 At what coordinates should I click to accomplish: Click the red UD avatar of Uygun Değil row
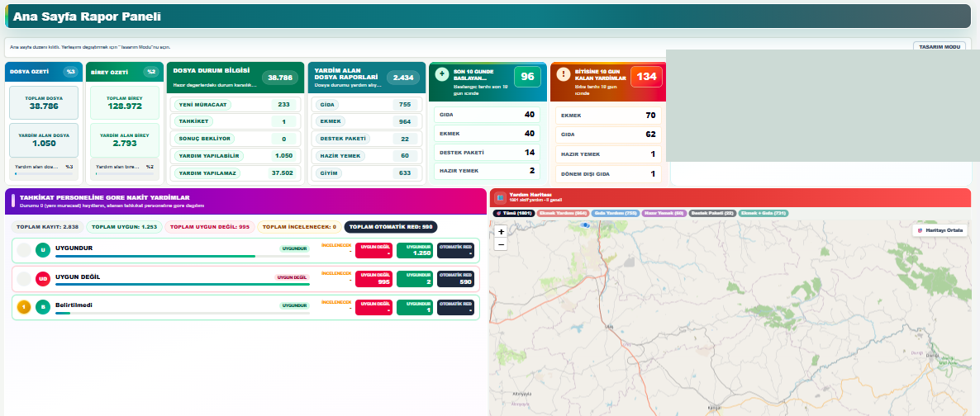click(43, 279)
